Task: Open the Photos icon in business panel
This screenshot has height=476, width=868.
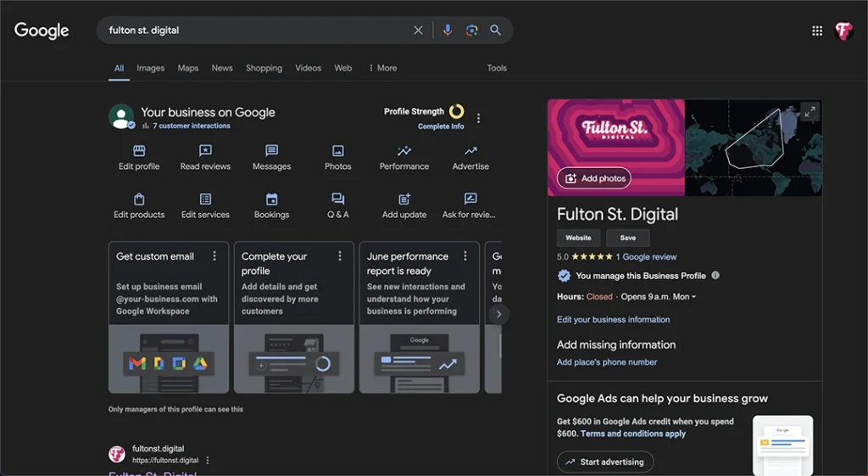Action: (337, 151)
